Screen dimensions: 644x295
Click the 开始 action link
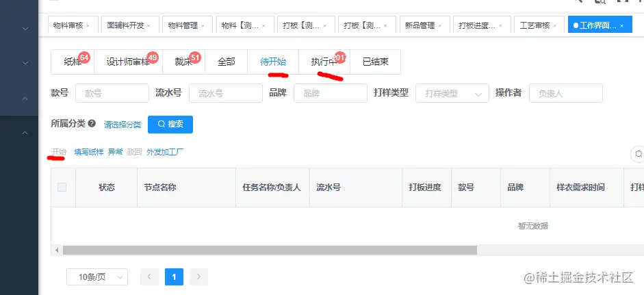pos(59,152)
